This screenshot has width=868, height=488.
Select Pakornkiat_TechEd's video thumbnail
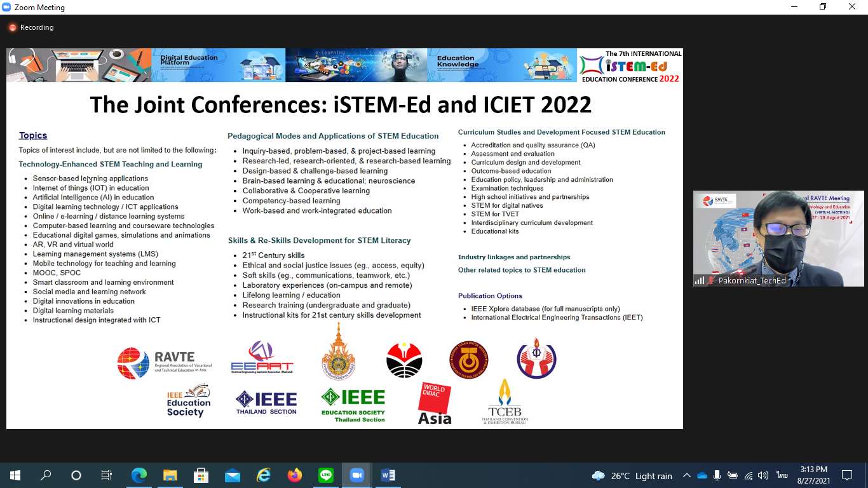[778, 238]
